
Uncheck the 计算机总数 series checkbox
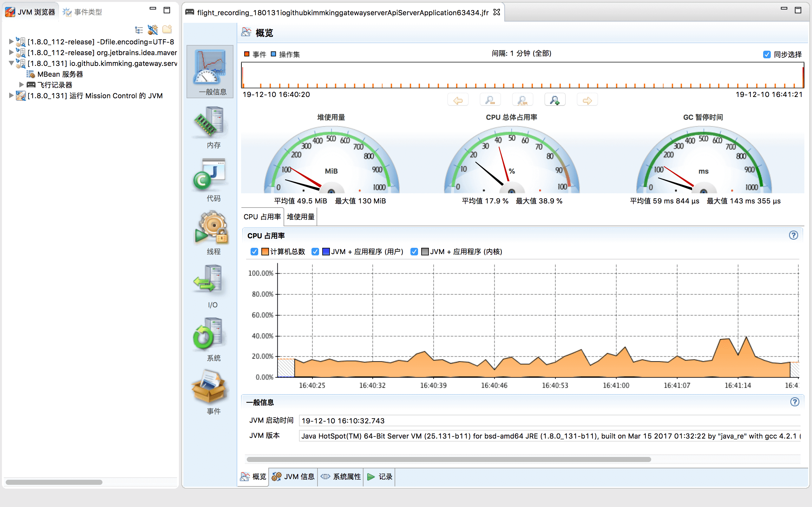click(x=254, y=252)
